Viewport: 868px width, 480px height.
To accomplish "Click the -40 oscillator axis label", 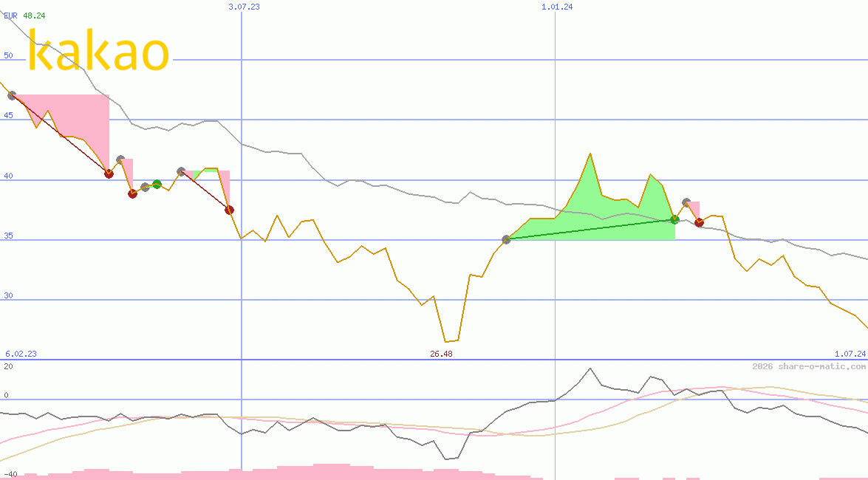I will click(10, 474).
